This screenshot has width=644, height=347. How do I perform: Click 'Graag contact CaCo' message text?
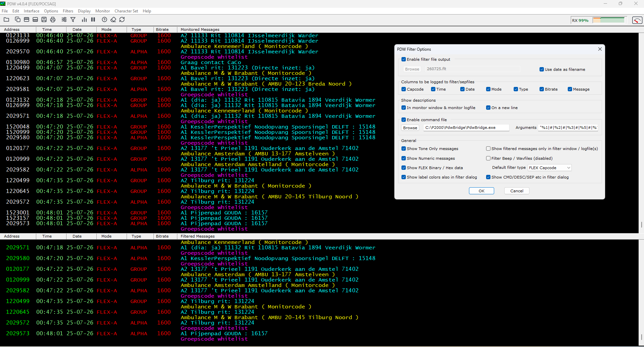pos(211,62)
